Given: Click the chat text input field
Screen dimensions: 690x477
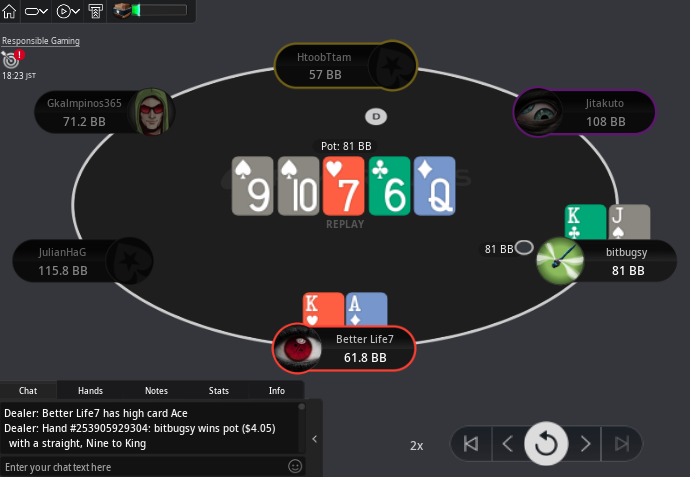Looking at the screenshot, I should point(145,467).
